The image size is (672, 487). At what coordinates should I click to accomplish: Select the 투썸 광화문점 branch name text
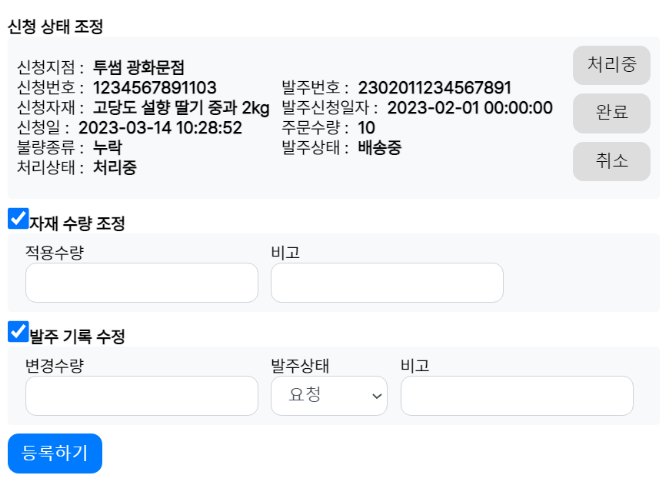(138, 68)
